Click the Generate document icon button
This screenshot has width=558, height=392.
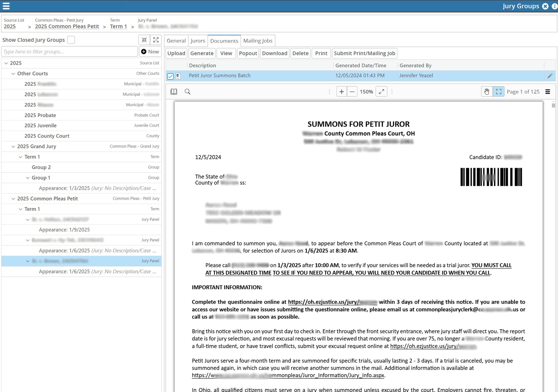[178, 76]
